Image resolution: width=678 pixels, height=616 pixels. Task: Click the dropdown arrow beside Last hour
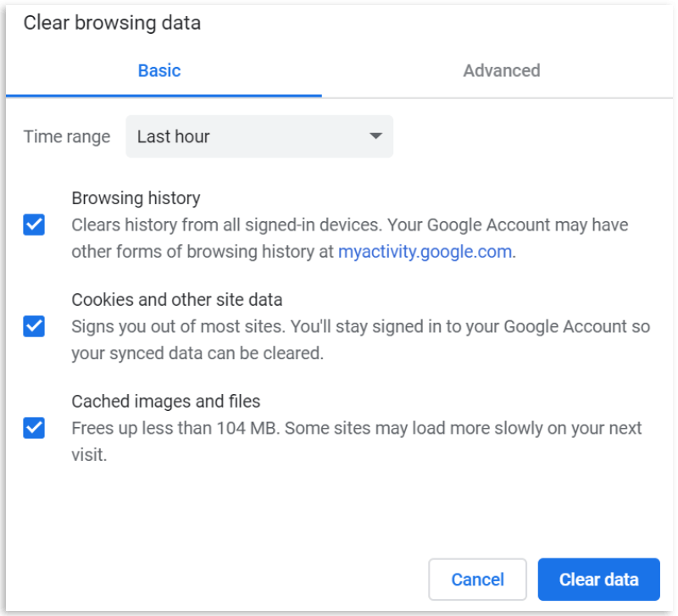coord(375,136)
